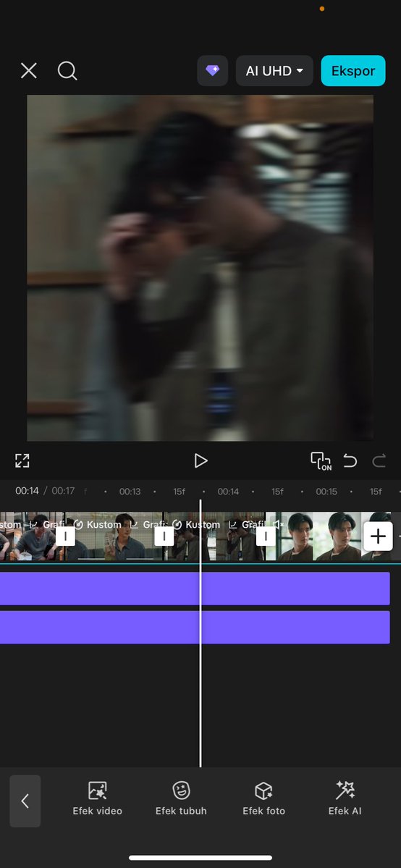
Task: Tap the 00:13 mark on the ruler
Action: pyautogui.click(x=130, y=492)
